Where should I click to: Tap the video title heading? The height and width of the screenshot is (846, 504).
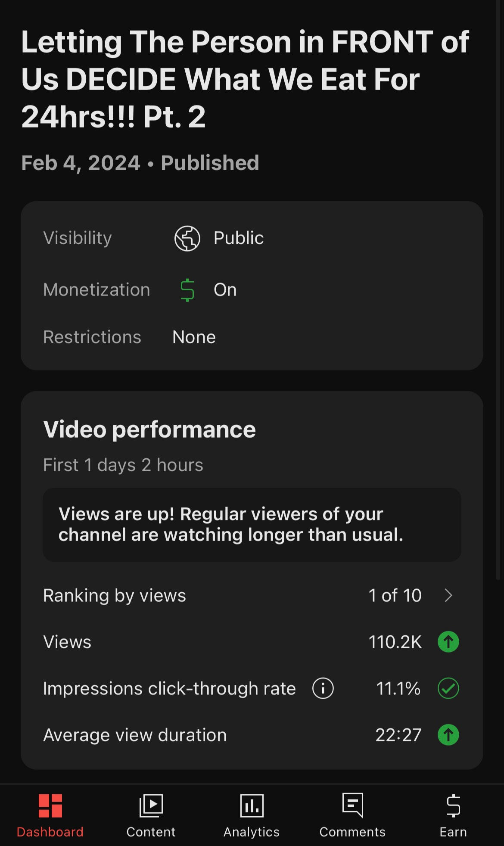(x=245, y=79)
